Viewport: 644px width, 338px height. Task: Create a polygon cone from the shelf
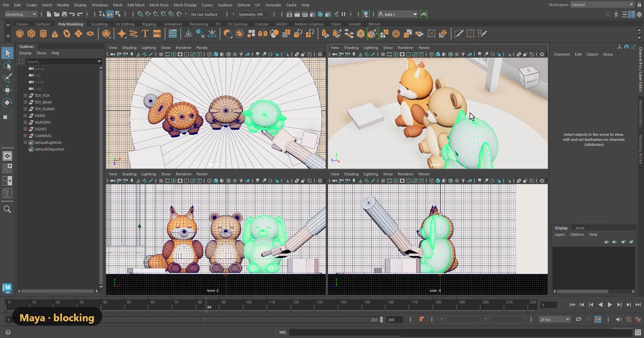pyautogui.click(x=55, y=34)
